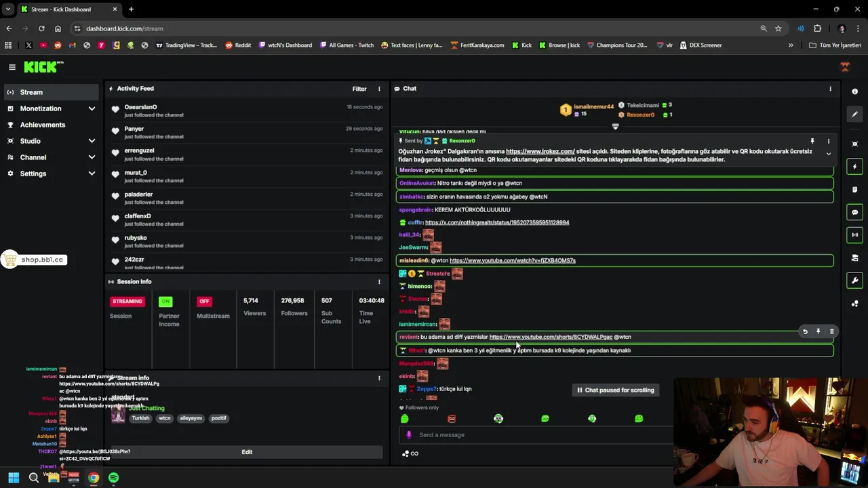
Task: Toggle the wrench tools widget in right sidebar
Action: [854, 281]
